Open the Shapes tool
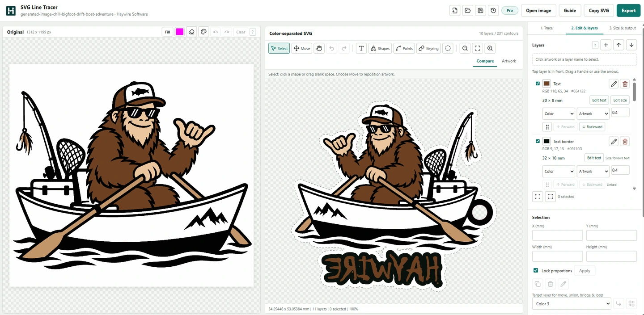 (x=380, y=48)
